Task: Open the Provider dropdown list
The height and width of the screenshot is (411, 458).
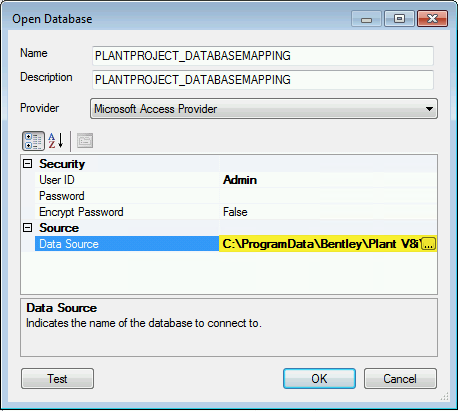Action: tap(264, 109)
